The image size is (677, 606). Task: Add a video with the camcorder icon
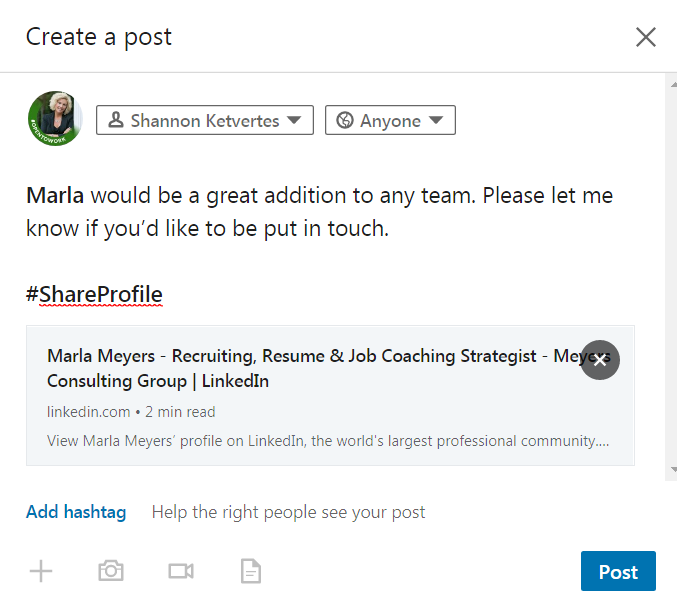(x=181, y=571)
